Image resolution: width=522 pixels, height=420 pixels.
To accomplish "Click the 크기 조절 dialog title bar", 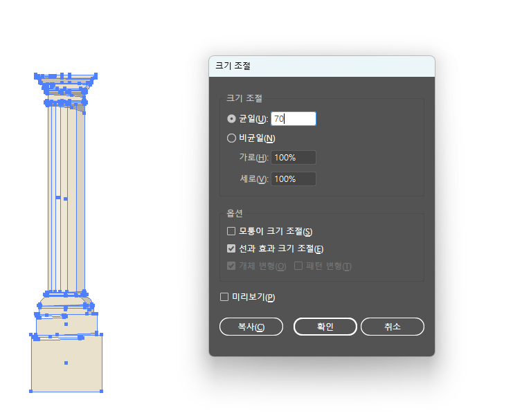I will click(x=322, y=66).
